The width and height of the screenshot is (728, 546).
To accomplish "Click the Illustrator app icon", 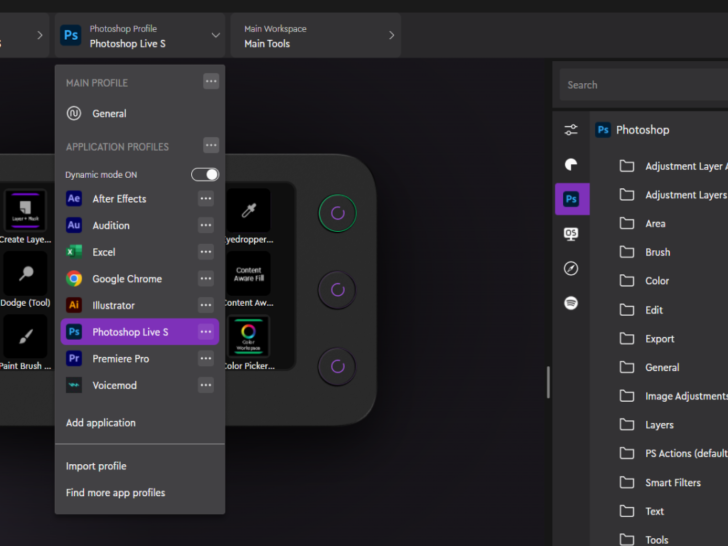I will tap(74, 305).
